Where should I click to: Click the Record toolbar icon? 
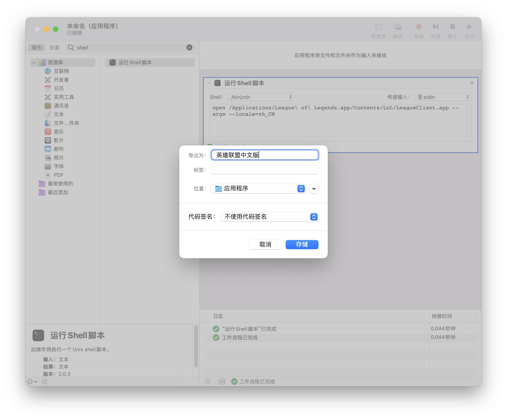point(418,27)
